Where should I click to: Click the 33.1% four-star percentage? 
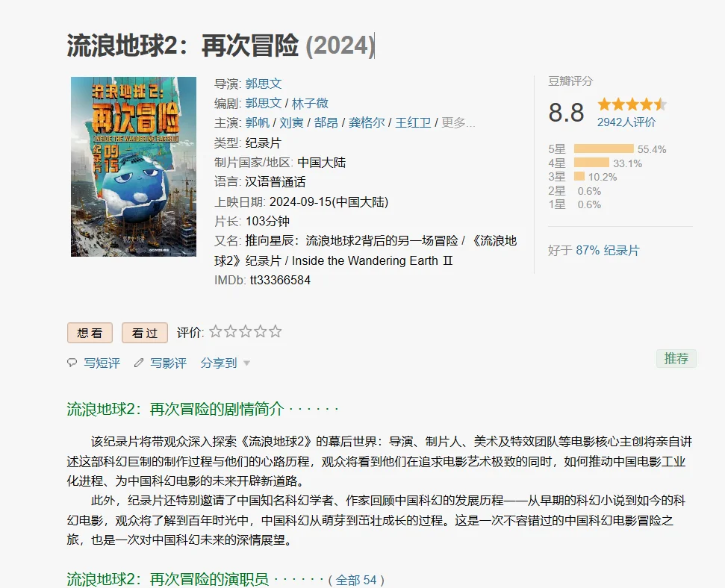628,163
